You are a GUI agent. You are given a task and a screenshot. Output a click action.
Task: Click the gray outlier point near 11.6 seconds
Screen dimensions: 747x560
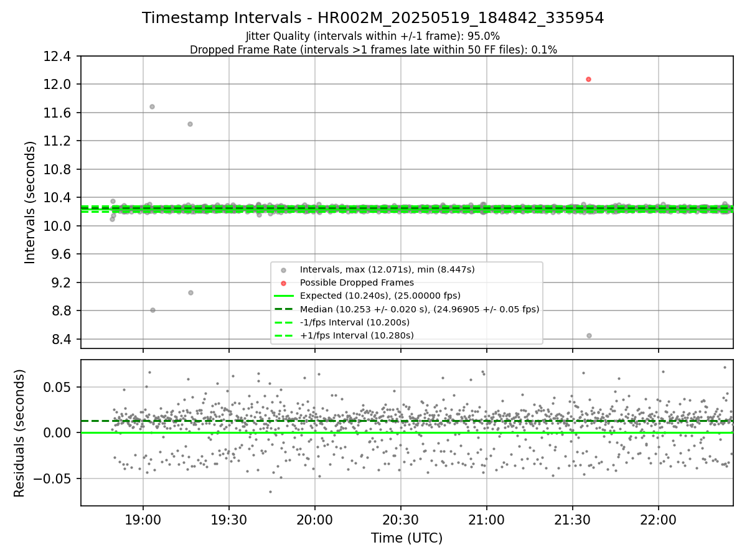click(152, 106)
